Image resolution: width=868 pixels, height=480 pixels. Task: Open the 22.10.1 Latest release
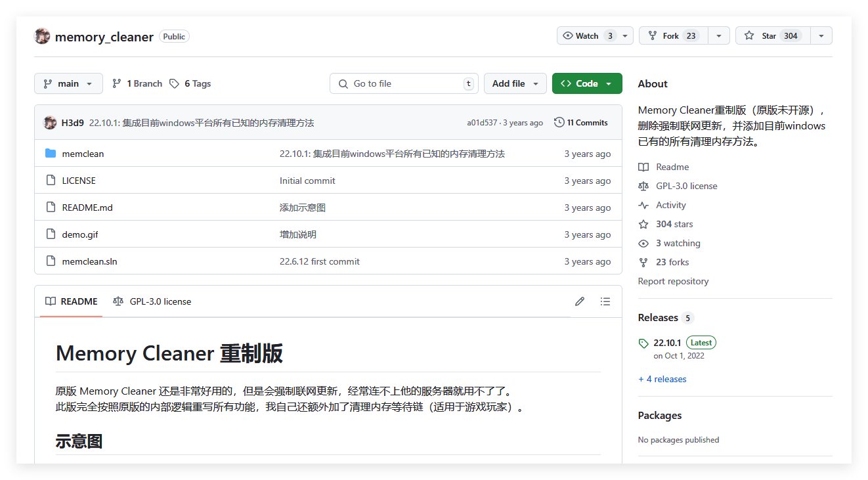685,342
